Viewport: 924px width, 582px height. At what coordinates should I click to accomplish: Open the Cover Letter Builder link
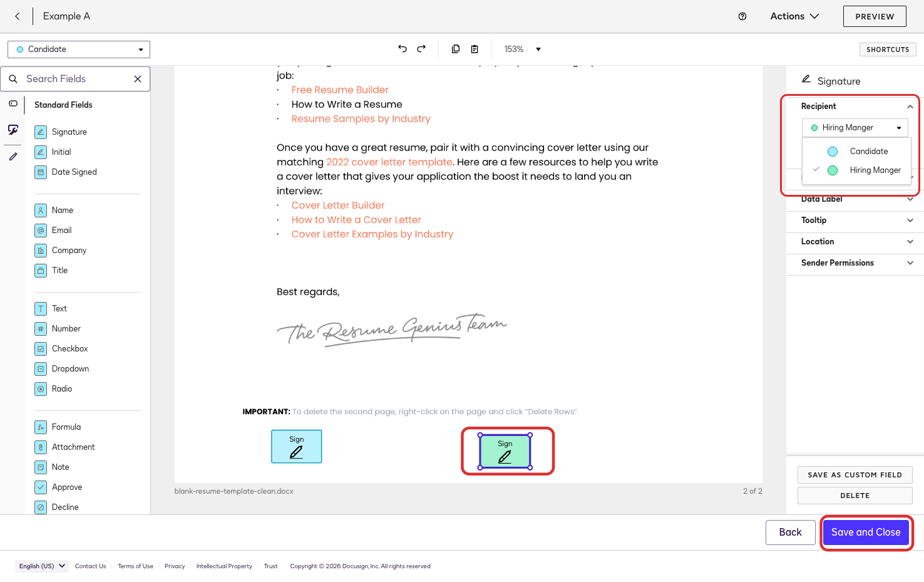[338, 205]
